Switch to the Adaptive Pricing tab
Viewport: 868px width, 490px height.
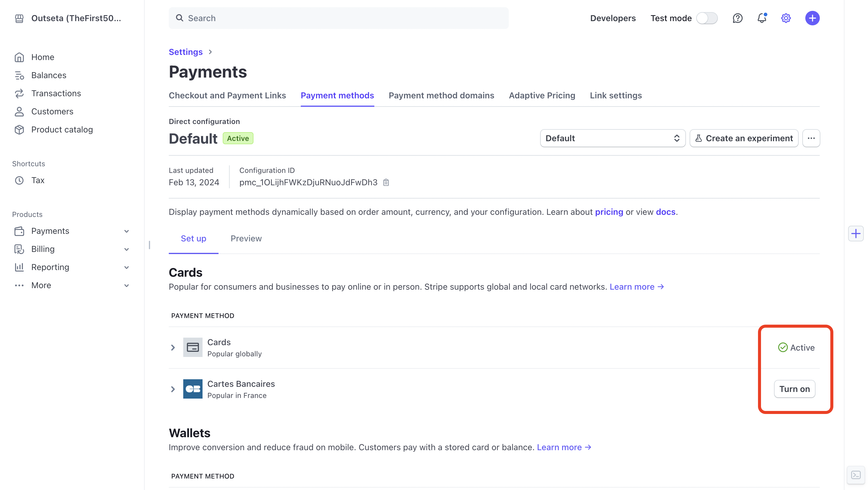coord(542,95)
